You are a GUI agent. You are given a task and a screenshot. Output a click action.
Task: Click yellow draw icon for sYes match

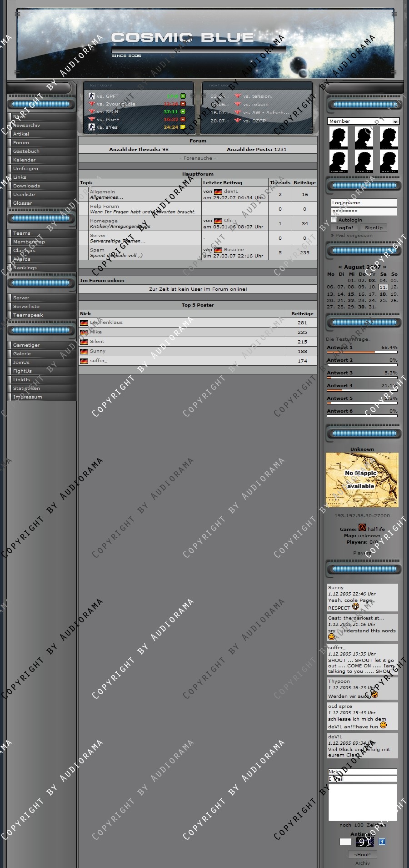(x=183, y=127)
